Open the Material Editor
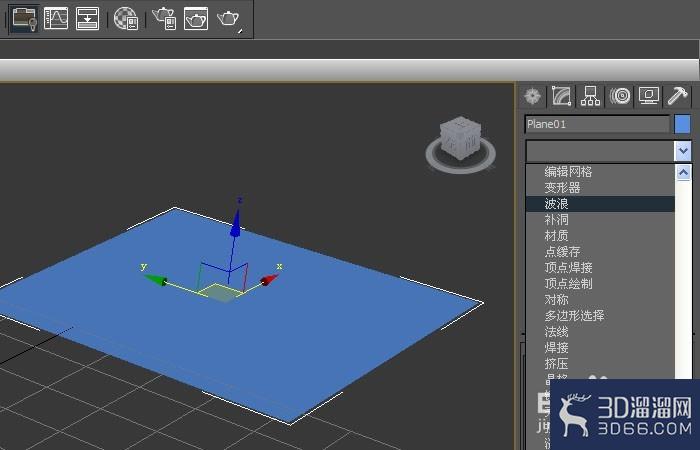700x450 pixels. click(126, 19)
